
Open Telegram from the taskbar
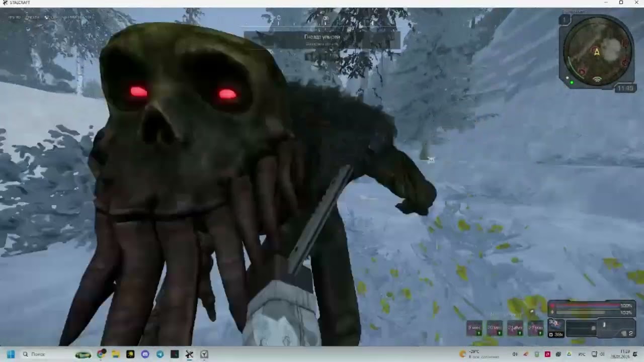[x=160, y=354]
